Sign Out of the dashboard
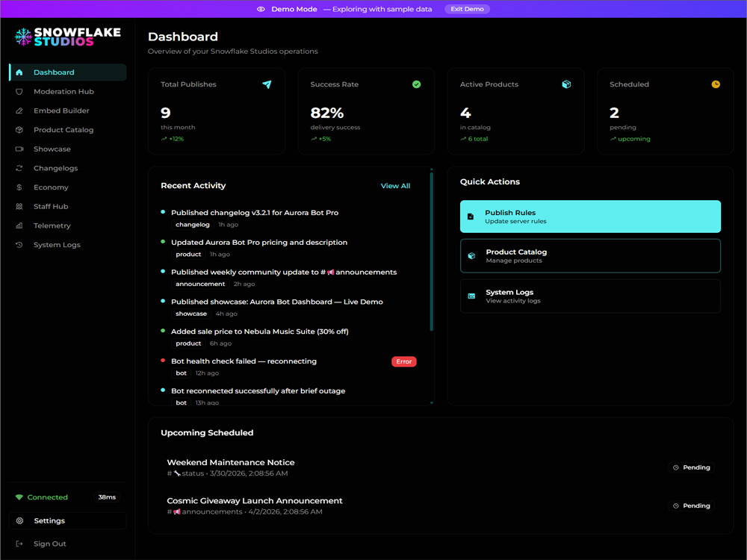This screenshot has height=560, width=747. click(68, 544)
